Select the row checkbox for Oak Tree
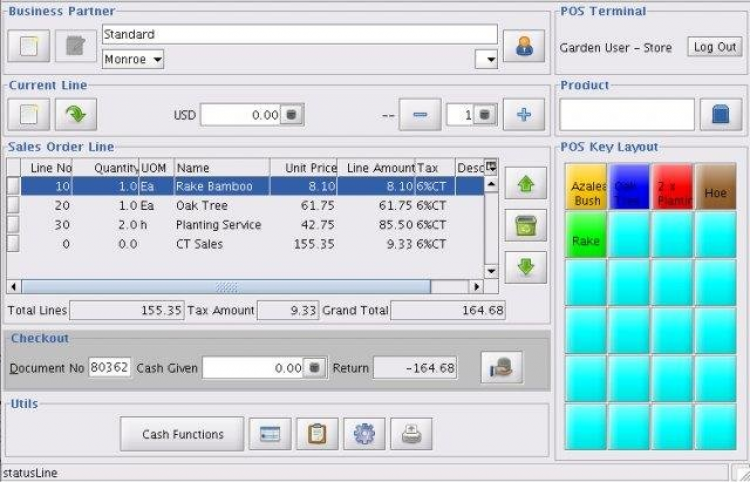 pos(13,205)
